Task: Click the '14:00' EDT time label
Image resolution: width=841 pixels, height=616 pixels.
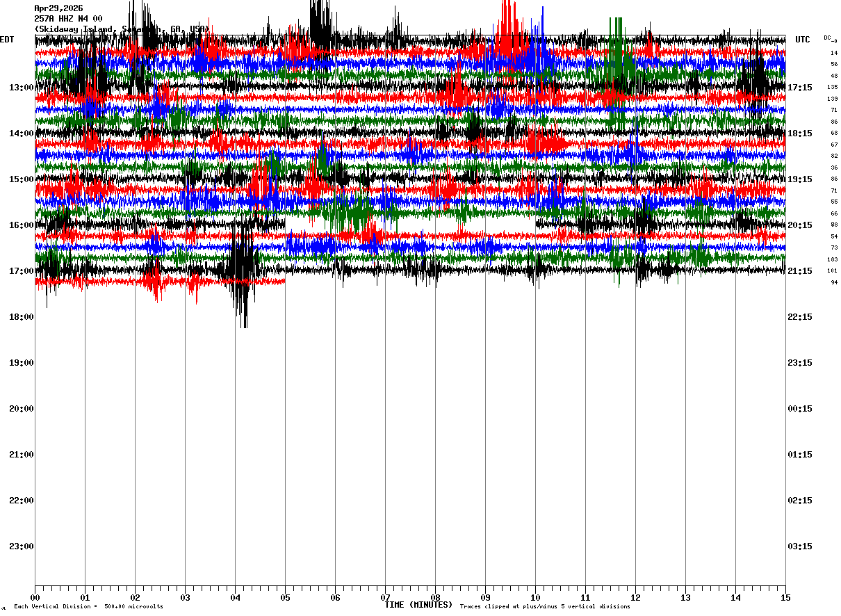Action: tap(22, 133)
